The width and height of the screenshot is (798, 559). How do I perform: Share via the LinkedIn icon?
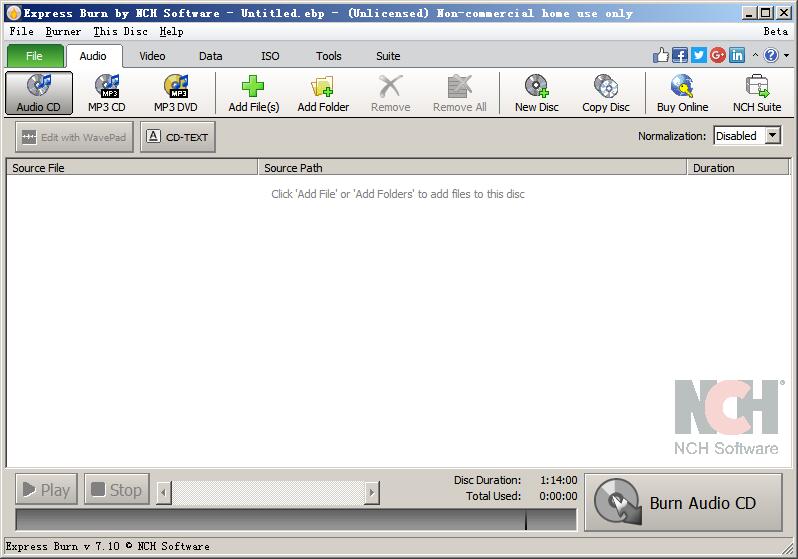tap(736, 55)
